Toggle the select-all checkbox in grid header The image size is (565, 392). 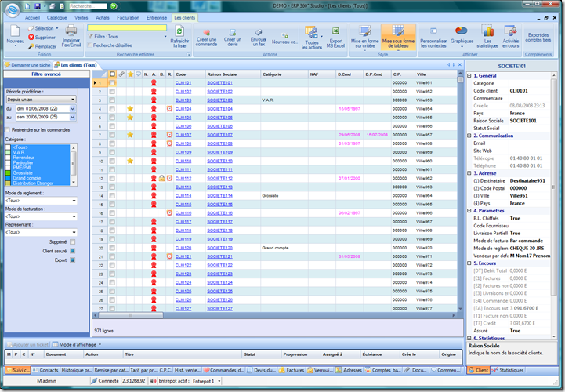pos(112,74)
